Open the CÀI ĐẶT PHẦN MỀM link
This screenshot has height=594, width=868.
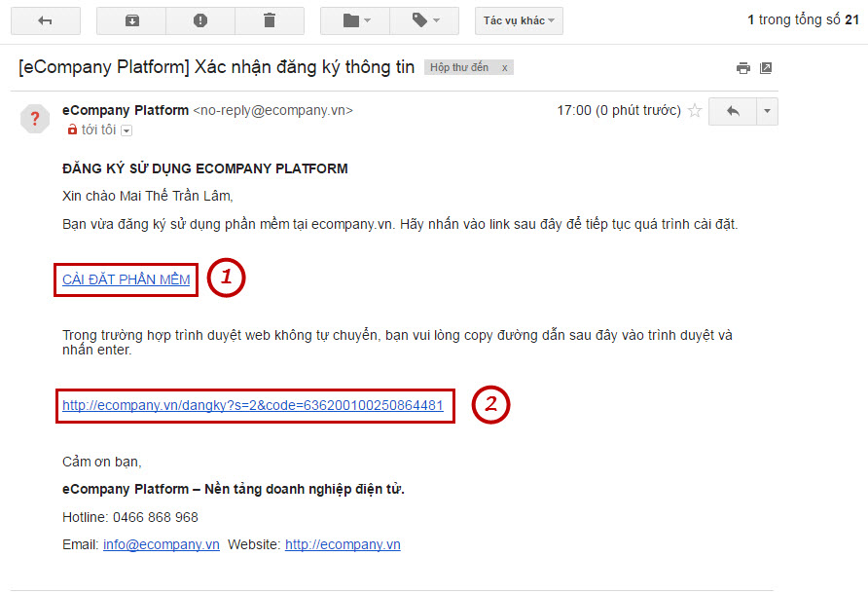(x=127, y=279)
